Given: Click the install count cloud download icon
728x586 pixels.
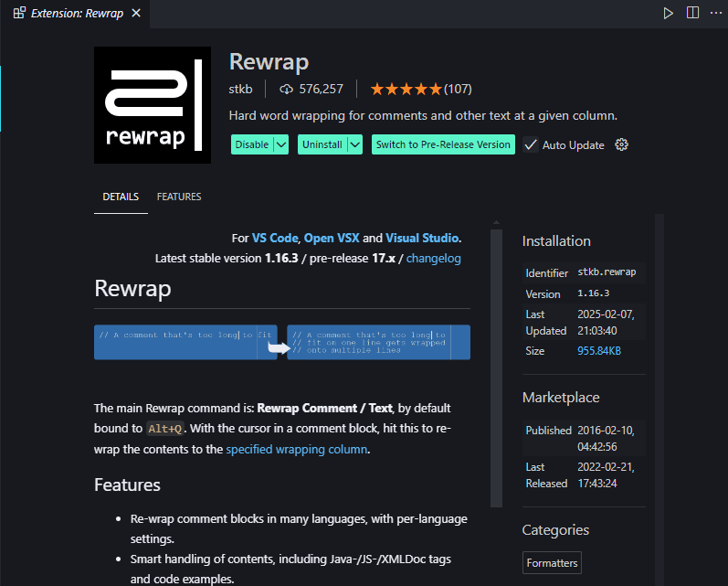Looking at the screenshot, I should tap(286, 90).
